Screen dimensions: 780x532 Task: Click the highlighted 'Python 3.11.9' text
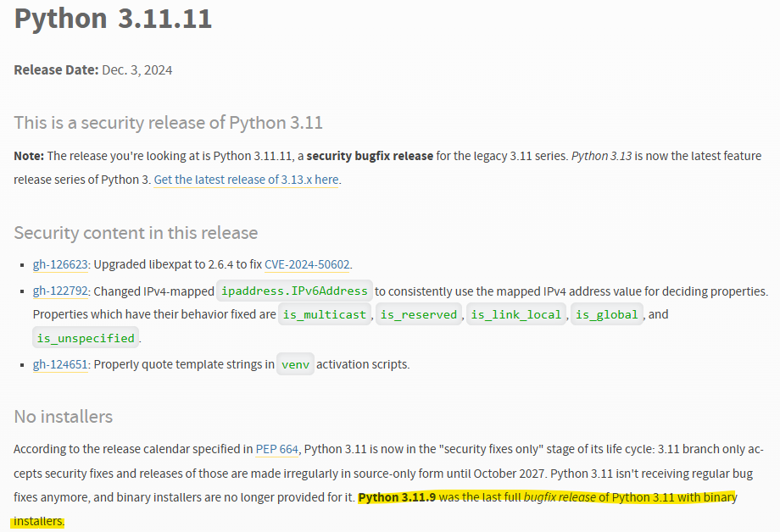(397, 498)
